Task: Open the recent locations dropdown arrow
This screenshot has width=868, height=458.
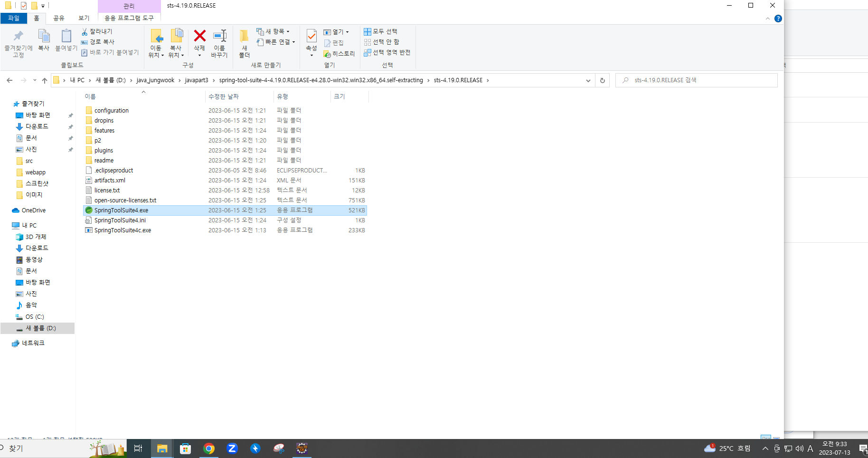Action: (x=35, y=80)
